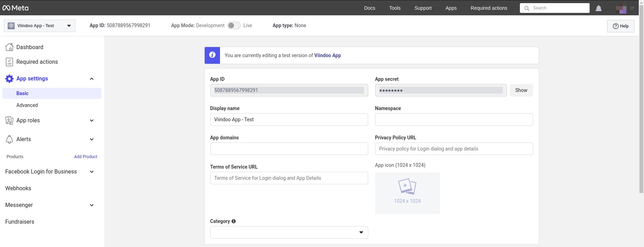This screenshot has height=247, width=644.
Task: Click the App ID text in header
Action: click(x=120, y=25)
